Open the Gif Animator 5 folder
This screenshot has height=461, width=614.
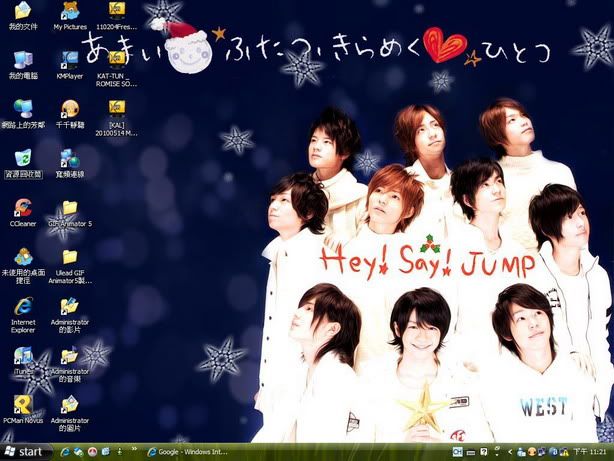click(x=69, y=208)
